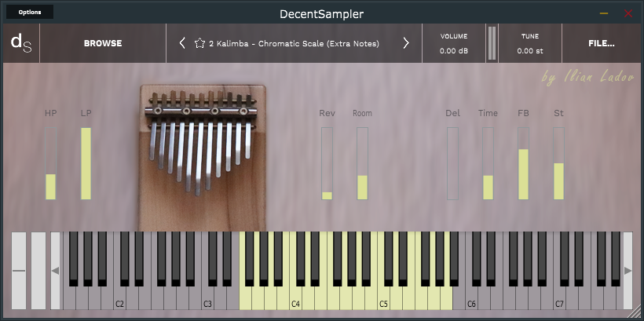Click the LP label text
644x321 pixels.
[x=86, y=113]
